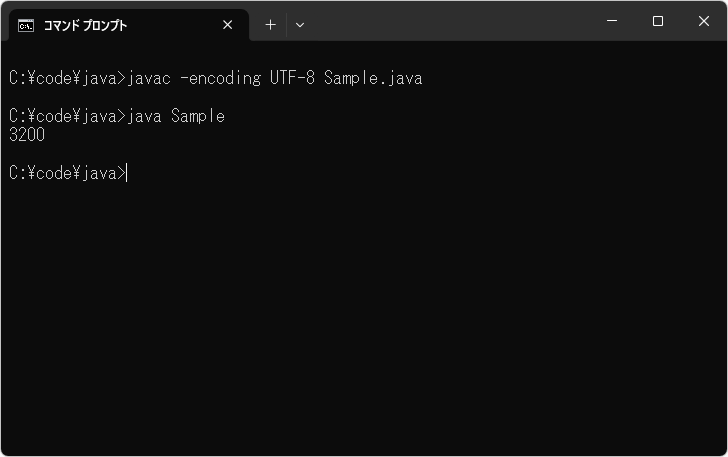Click the java Sample command text
728x457 pixels.
pyautogui.click(x=177, y=116)
